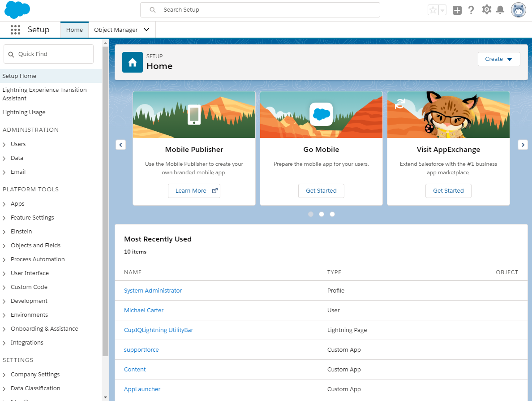Go to previous carousel slide arrow

point(121,145)
